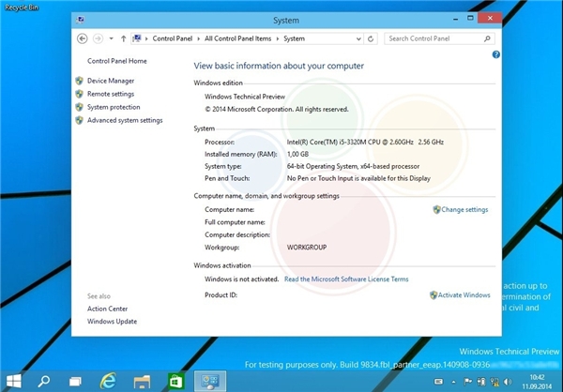Open Windows Update under See also
Image resolution: width=563 pixels, height=392 pixels.
(112, 322)
